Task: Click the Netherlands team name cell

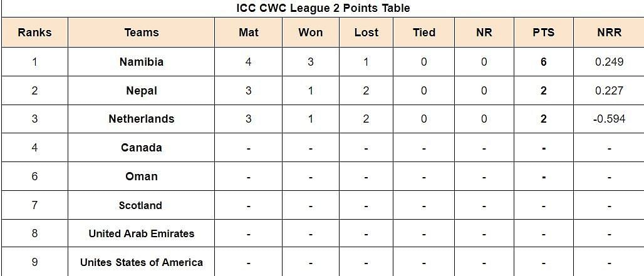Action: [142, 119]
